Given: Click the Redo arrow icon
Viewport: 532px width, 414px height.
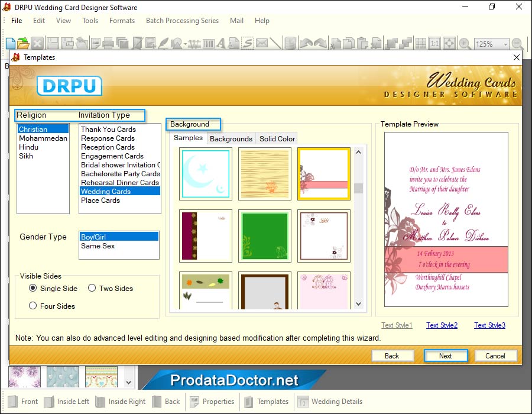Looking at the screenshot, I should click(x=320, y=43).
